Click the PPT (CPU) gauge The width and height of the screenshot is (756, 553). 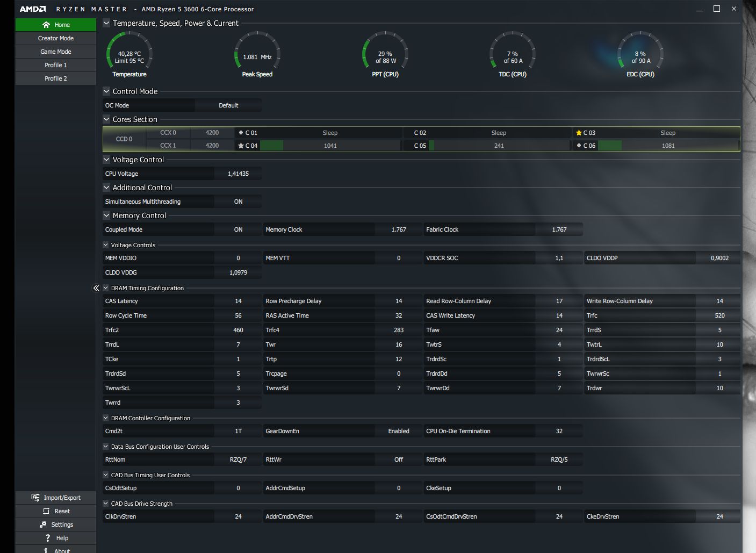click(x=385, y=55)
